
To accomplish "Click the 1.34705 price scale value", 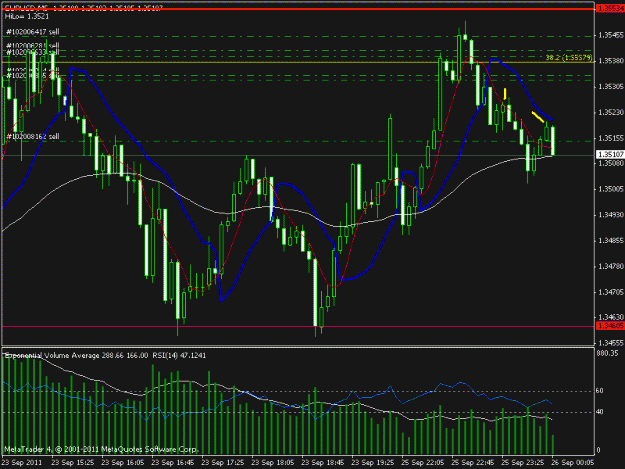I will (x=611, y=292).
